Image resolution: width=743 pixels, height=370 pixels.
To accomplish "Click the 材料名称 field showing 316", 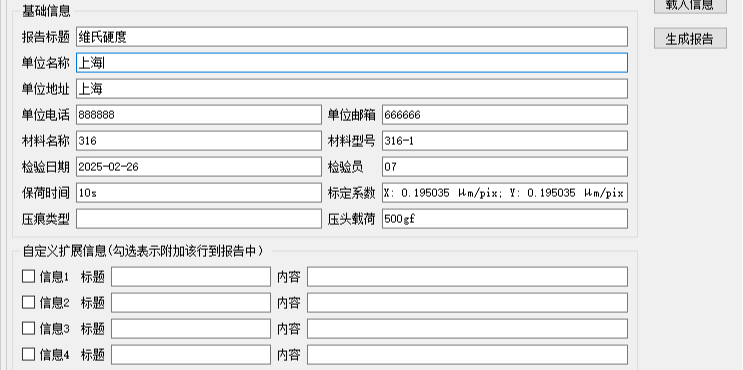I will pos(199,141).
